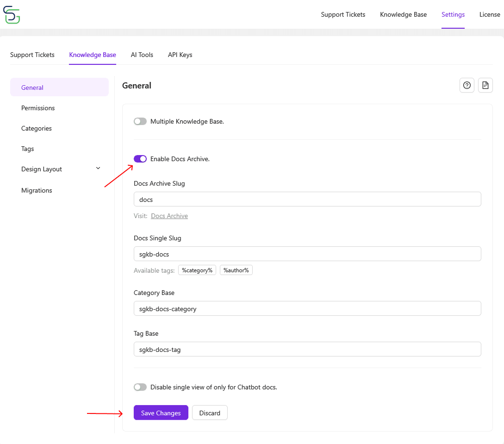Insert the %author% available tag
The width and height of the screenshot is (504, 444).
[x=236, y=270]
